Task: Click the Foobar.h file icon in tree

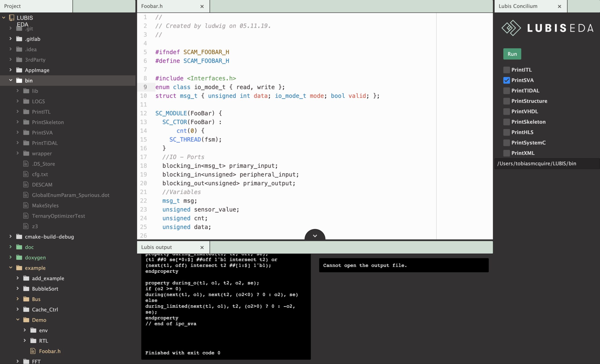Action: click(33, 351)
